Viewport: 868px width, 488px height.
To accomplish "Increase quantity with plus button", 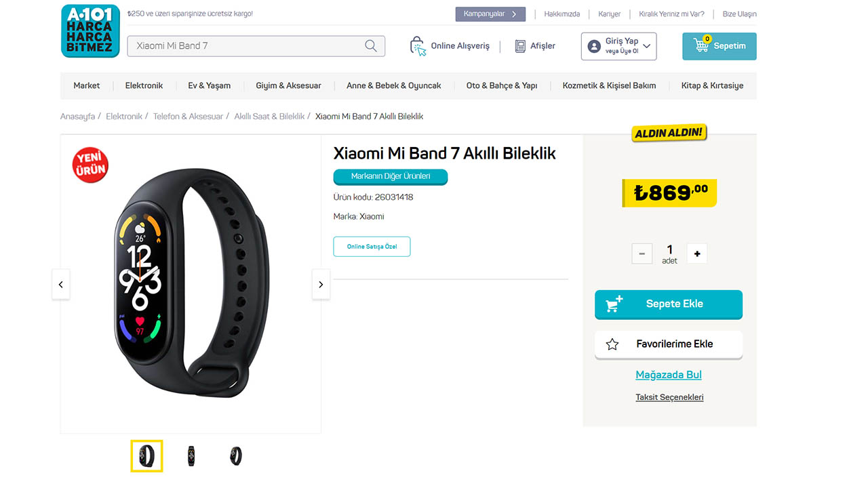I will pos(696,253).
